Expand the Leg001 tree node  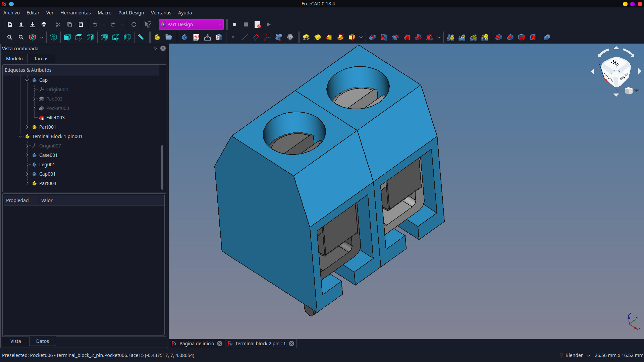coord(27,165)
